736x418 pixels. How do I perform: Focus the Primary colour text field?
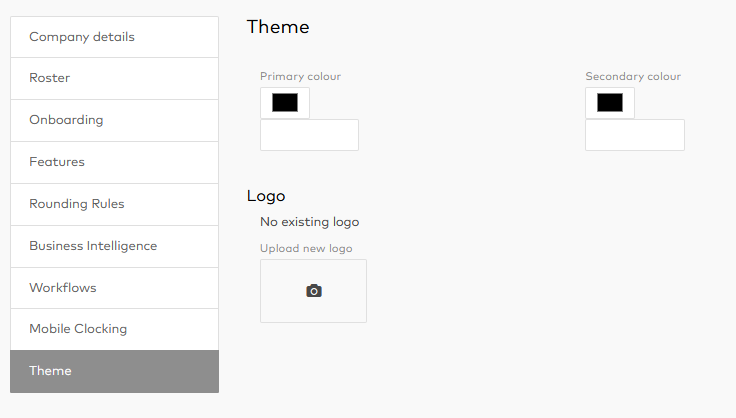(x=309, y=135)
